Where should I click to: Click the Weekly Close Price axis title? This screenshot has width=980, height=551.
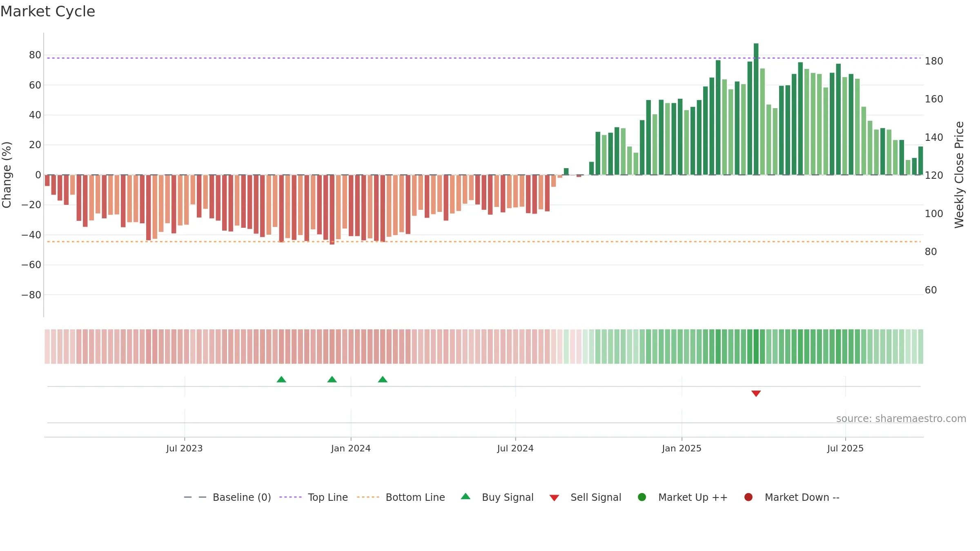pyautogui.click(x=959, y=175)
